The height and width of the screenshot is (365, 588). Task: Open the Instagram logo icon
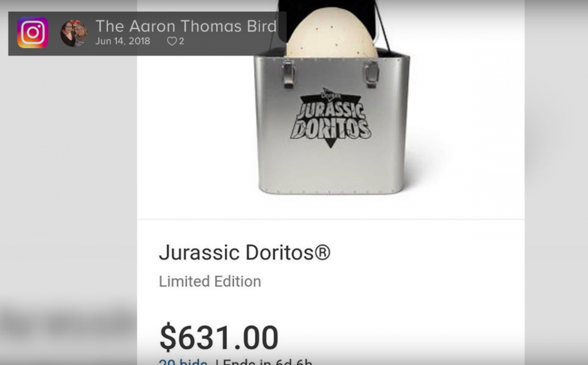pyautogui.click(x=33, y=33)
